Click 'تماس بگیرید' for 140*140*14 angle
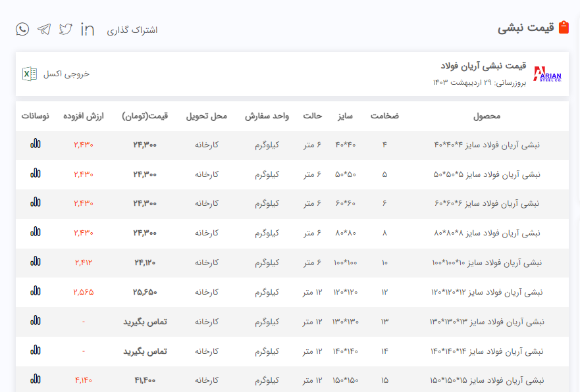 click(145, 351)
